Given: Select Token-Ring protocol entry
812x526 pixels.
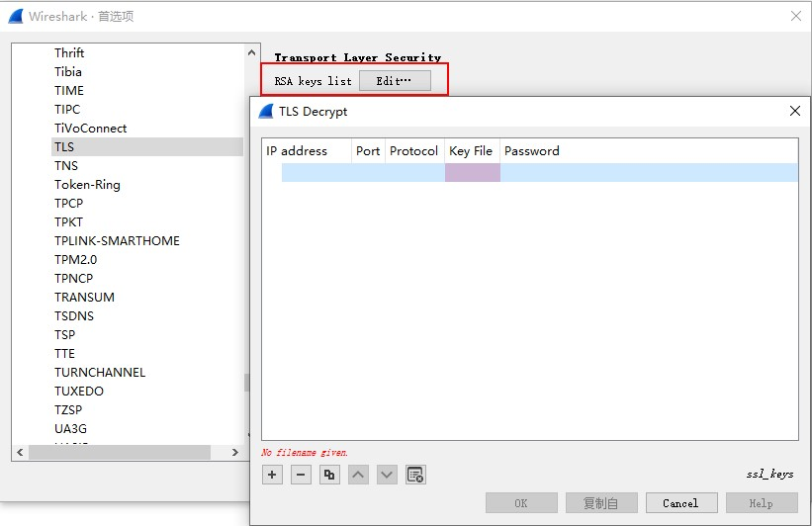Looking at the screenshot, I should [x=87, y=184].
